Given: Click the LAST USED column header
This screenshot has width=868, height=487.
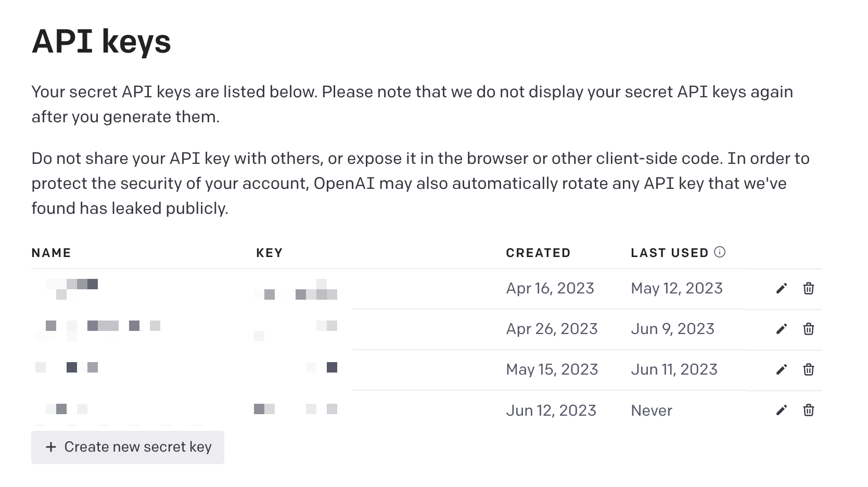Looking at the screenshot, I should 669,253.
